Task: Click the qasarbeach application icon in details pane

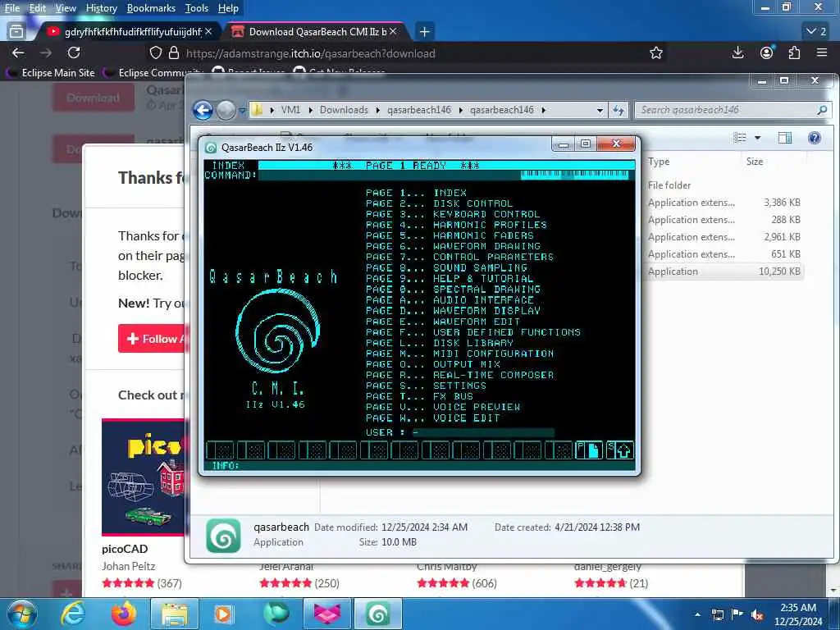Action: (223, 535)
